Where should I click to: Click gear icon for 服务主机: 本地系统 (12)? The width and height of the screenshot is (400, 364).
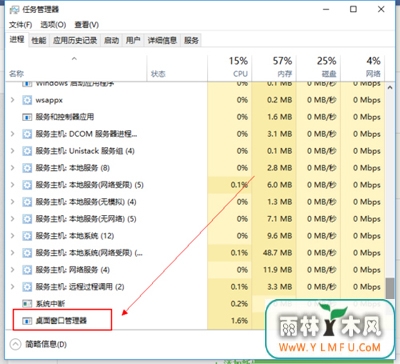tap(27, 236)
